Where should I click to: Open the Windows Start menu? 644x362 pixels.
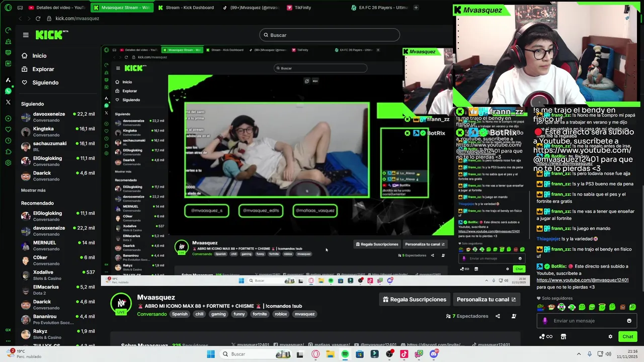pos(211,354)
